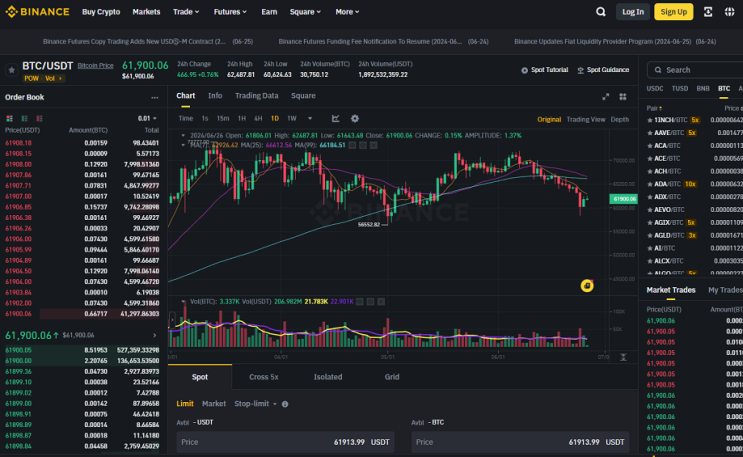Switch to the My Trades tab
Image resolution: width=743 pixels, height=457 pixels.
[x=725, y=290]
